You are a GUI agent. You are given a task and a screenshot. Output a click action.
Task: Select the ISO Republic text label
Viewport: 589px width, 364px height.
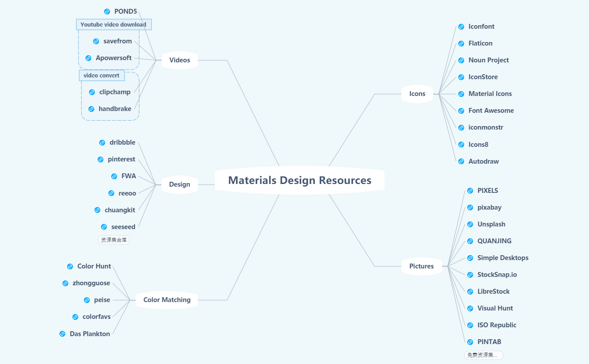click(x=497, y=325)
